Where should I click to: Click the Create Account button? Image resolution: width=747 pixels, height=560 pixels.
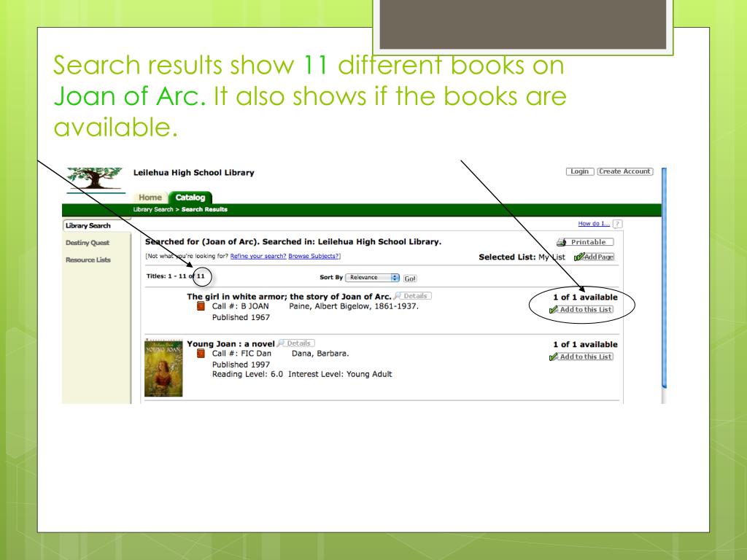pyautogui.click(x=625, y=171)
